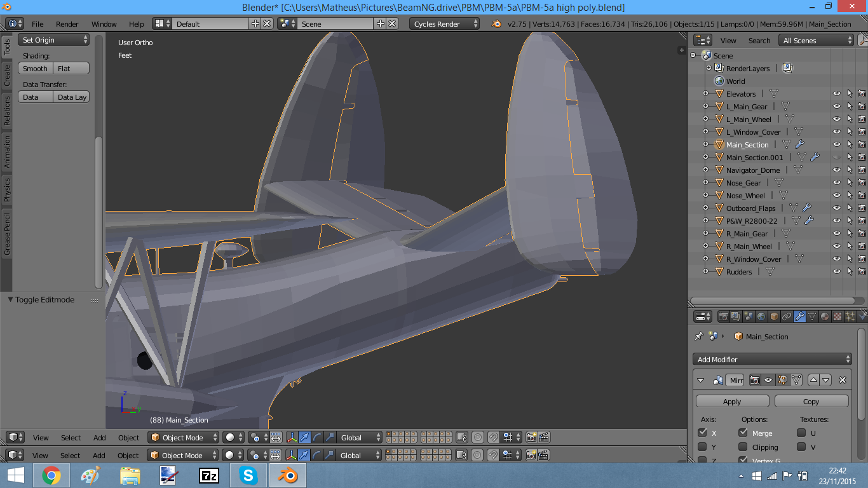
Task: Toggle Mirror modifier cage adjust-edit option
Action: tap(796, 380)
